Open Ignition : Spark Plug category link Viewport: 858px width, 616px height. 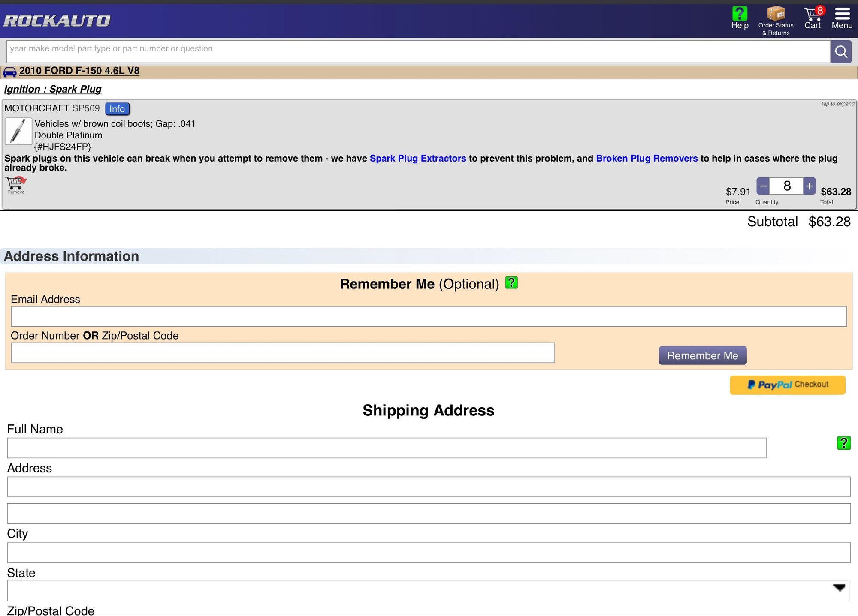pyautogui.click(x=53, y=89)
